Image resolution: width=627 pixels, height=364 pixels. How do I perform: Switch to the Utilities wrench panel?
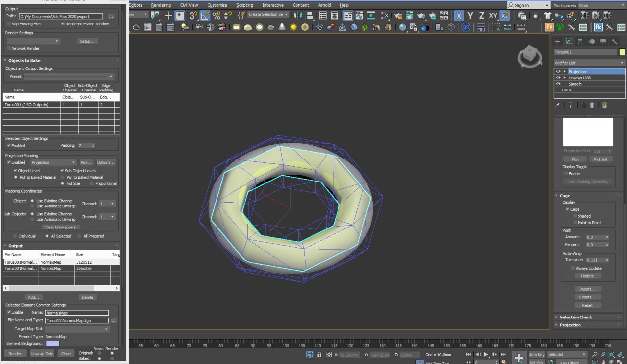click(615, 42)
